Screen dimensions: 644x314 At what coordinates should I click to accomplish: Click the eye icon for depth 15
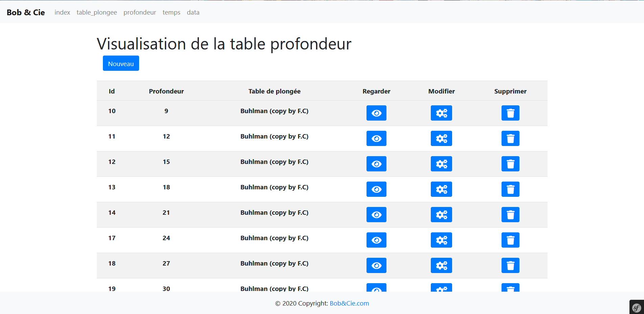coord(376,164)
